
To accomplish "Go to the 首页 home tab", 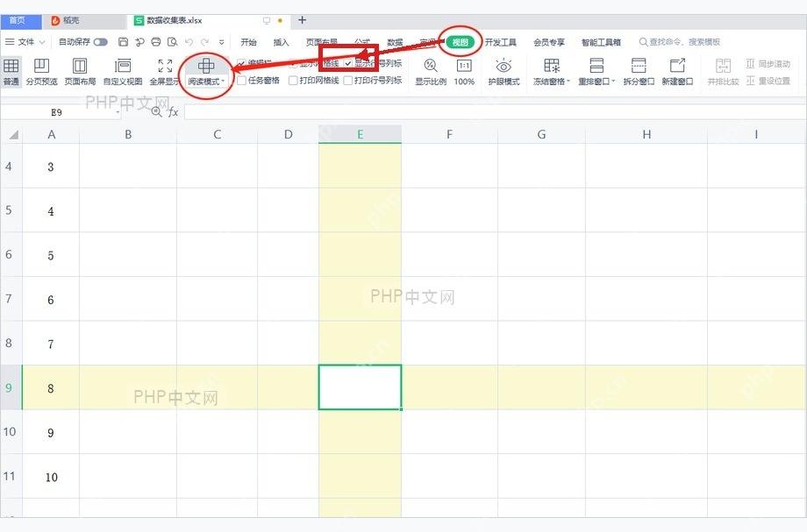I will coord(20,20).
